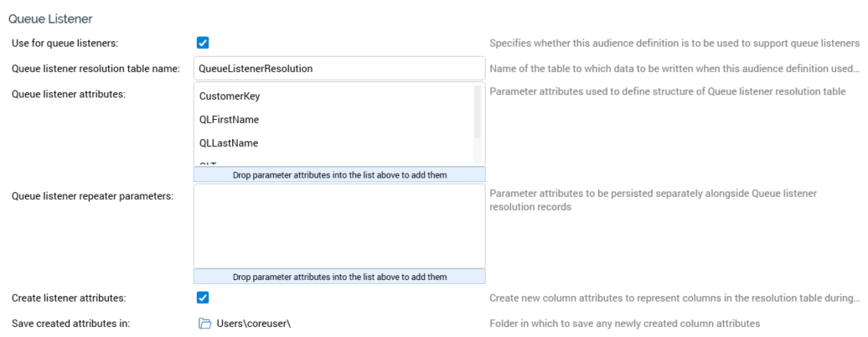Click the queue listener attributes list scrollbar
Screen dimensions: 868x337
tap(478, 111)
